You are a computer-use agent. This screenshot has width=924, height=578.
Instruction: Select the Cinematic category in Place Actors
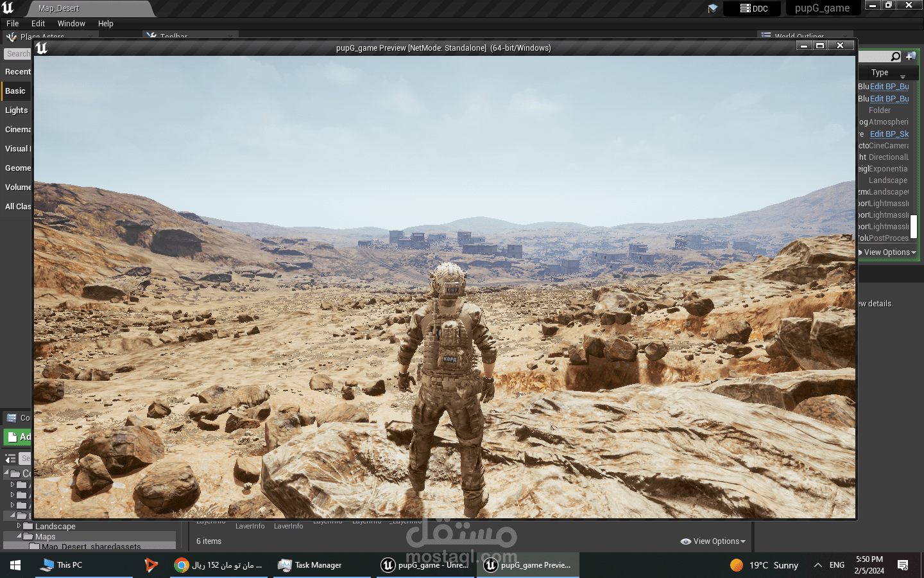[x=17, y=130]
